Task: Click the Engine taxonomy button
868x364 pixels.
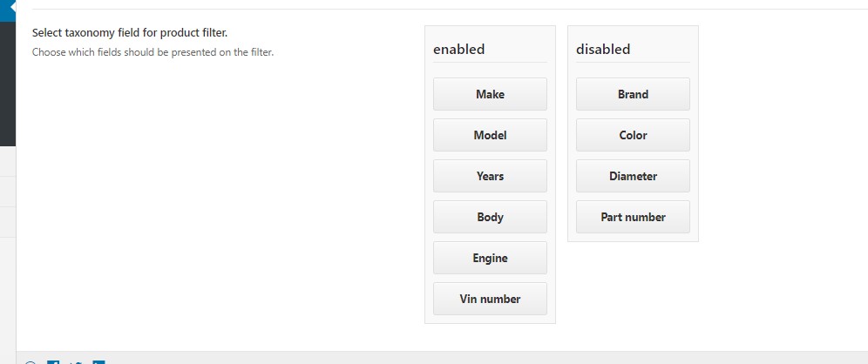Action: pyautogui.click(x=490, y=258)
